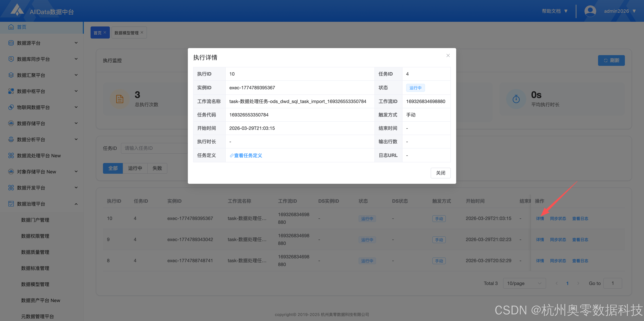Click 查看日志 for execution ID 10
The height and width of the screenshot is (321, 644).
580,218
